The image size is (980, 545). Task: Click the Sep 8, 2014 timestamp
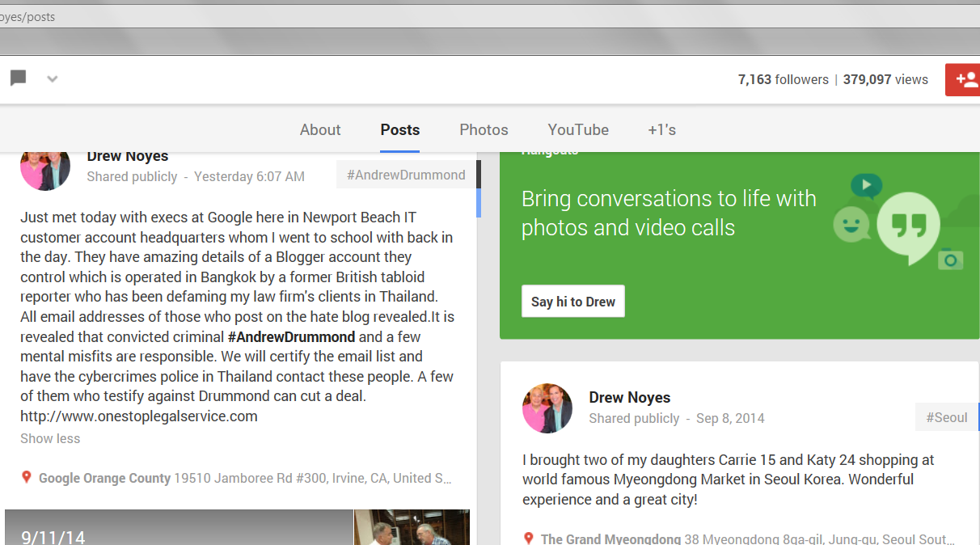coord(730,418)
